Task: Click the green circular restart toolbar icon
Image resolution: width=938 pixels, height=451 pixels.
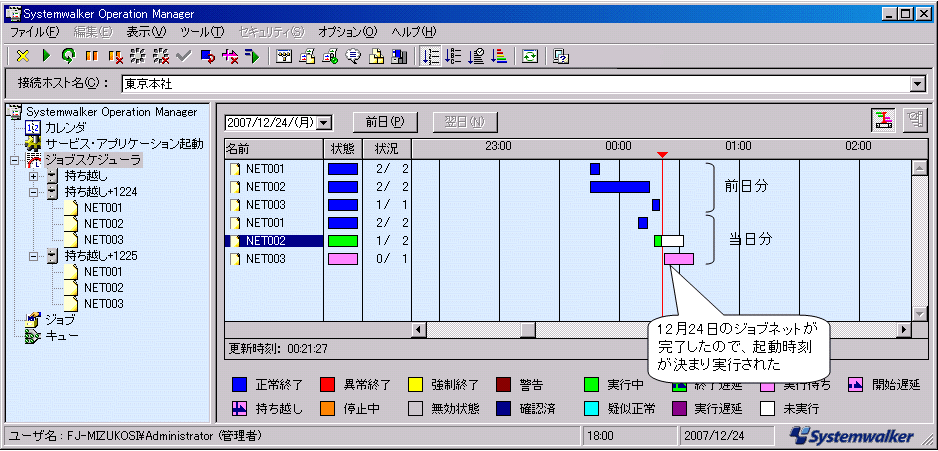Action: [x=68, y=56]
